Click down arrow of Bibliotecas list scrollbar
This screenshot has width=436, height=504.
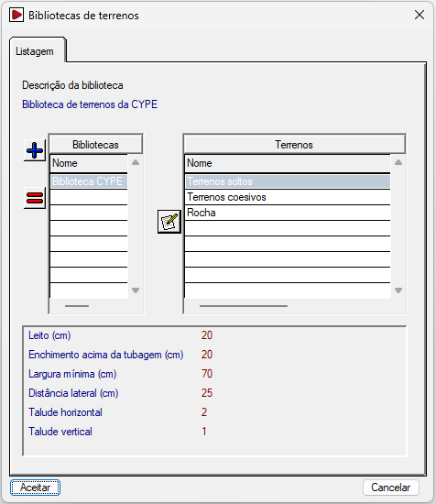pos(136,290)
